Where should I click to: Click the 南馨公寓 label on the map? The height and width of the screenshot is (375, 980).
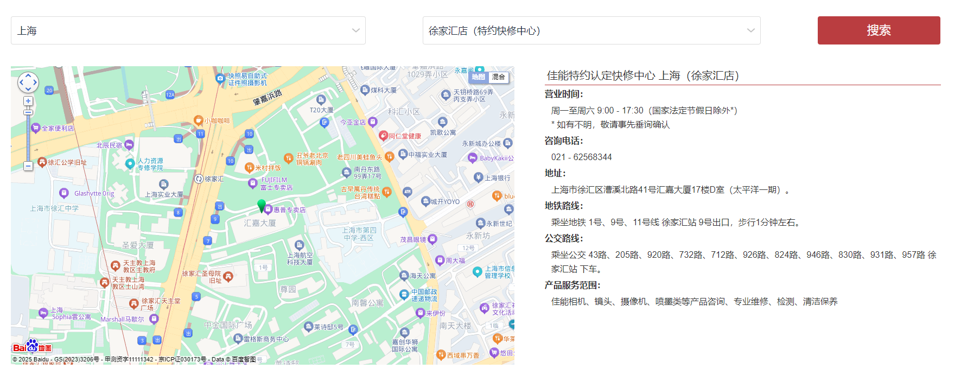[367, 303]
